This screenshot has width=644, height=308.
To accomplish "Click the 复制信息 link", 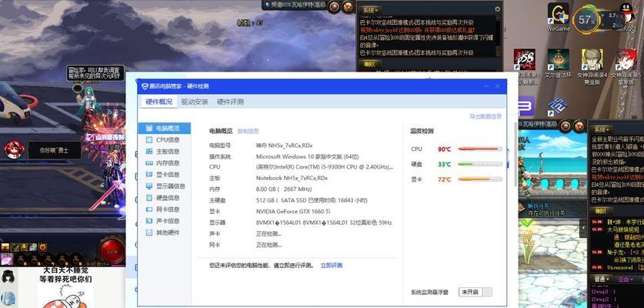I will 248,131.
